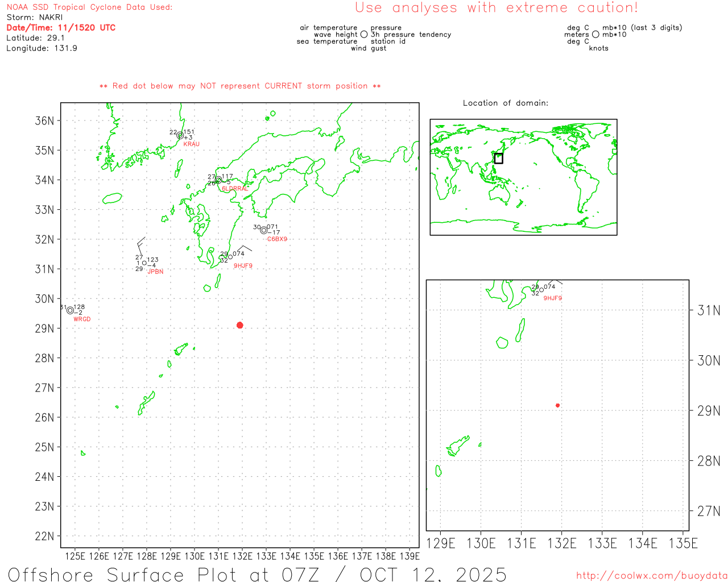Click the Offshore Surface Plot title
The width and height of the screenshot is (728, 582).
(257, 574)
